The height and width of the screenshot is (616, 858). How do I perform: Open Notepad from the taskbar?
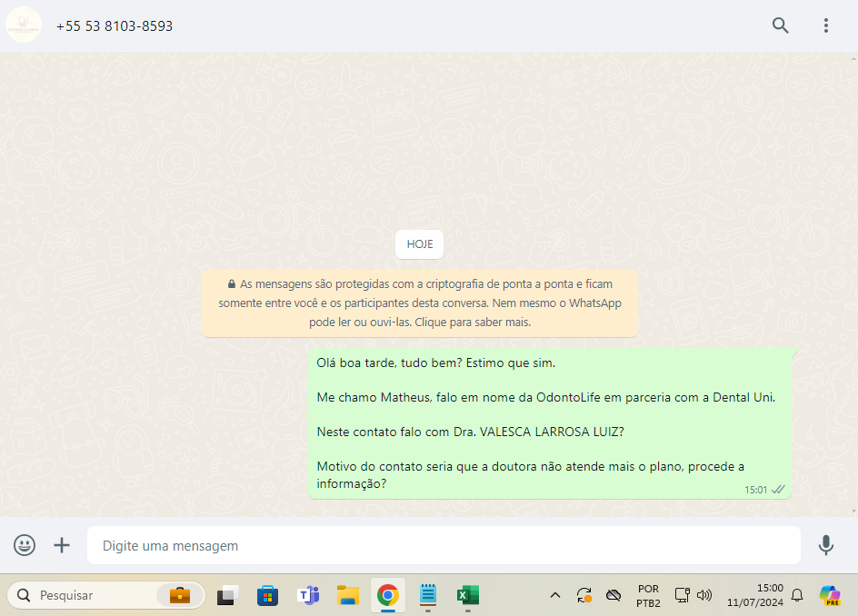(x=428, y=595)
